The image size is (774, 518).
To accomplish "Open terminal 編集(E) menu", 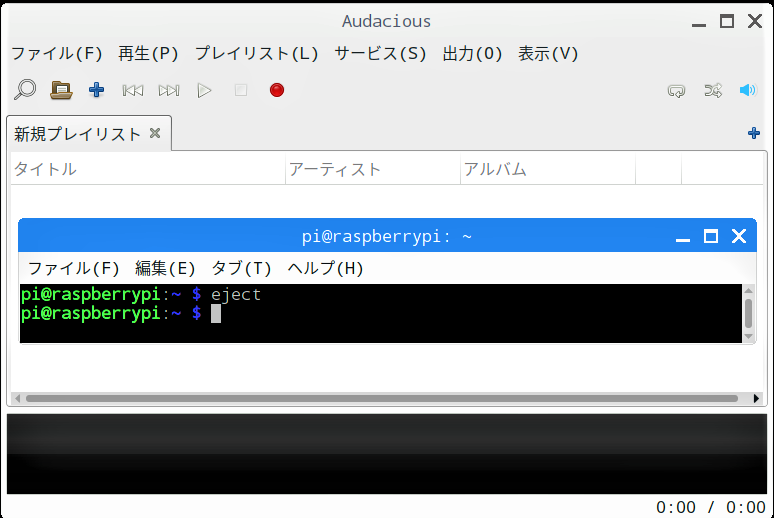I will tap(165, 268).
